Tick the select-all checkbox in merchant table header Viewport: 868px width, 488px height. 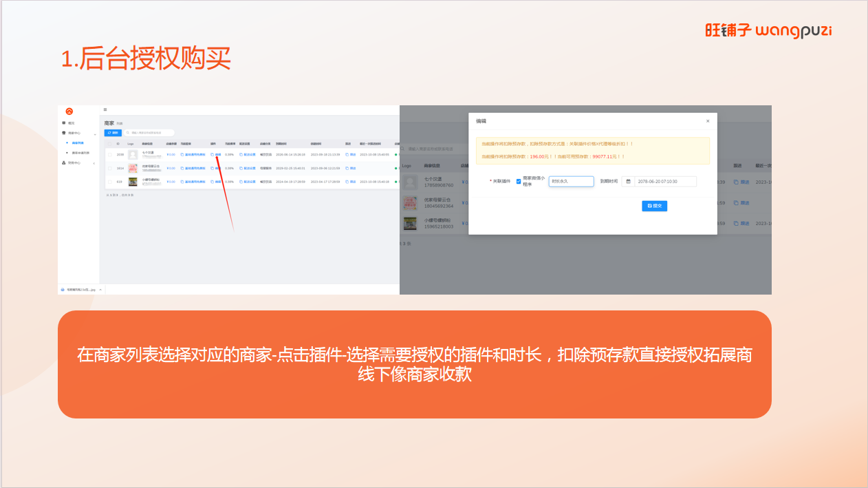coord(109,144)
